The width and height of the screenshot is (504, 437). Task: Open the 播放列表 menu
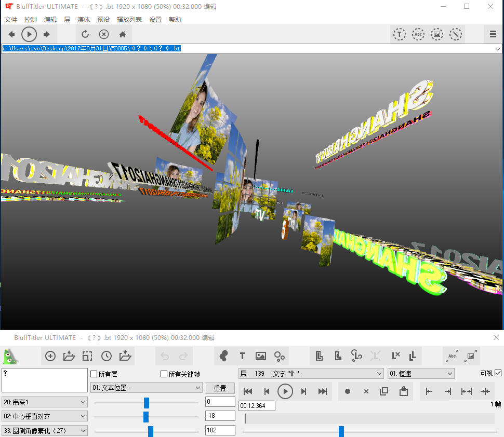tap(129, 20)
